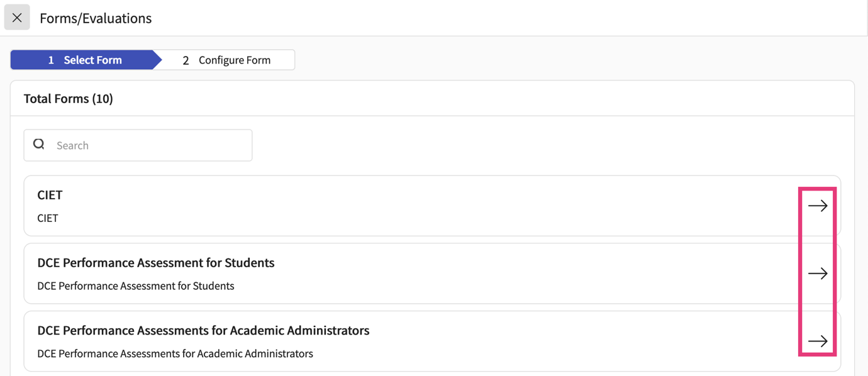
Task: Select the empty area of CIET card
Action: pyautogui.click(x=440, y=206)
